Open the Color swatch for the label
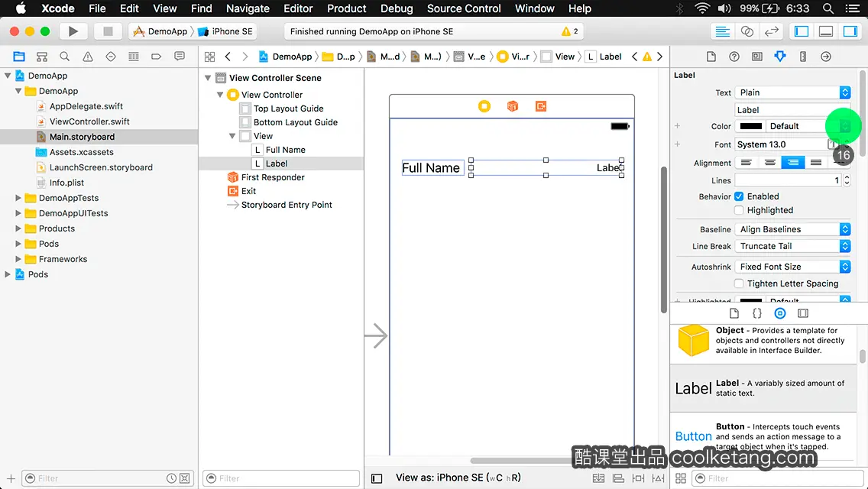Image resolution: width=868 pixels, height=489 pixels. click(750, 126)
